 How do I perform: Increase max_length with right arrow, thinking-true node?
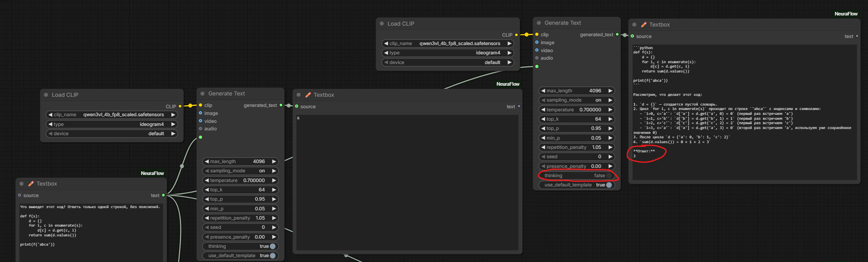click(x=274, y=161)
